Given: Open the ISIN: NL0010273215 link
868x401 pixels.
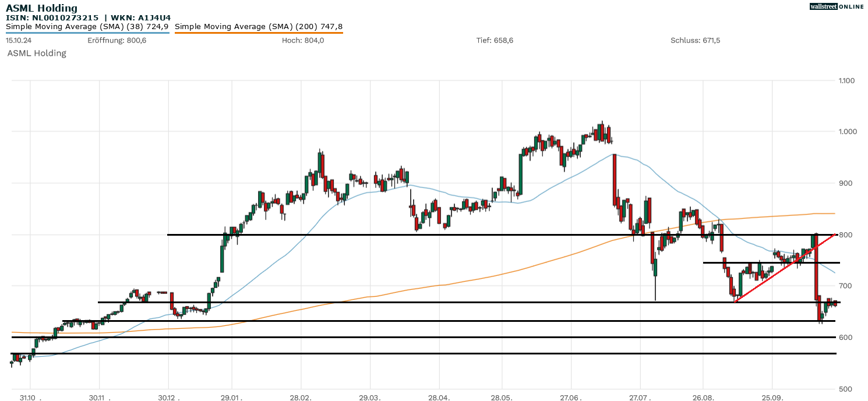Looking at the screenshot, I should coord(50,17).
